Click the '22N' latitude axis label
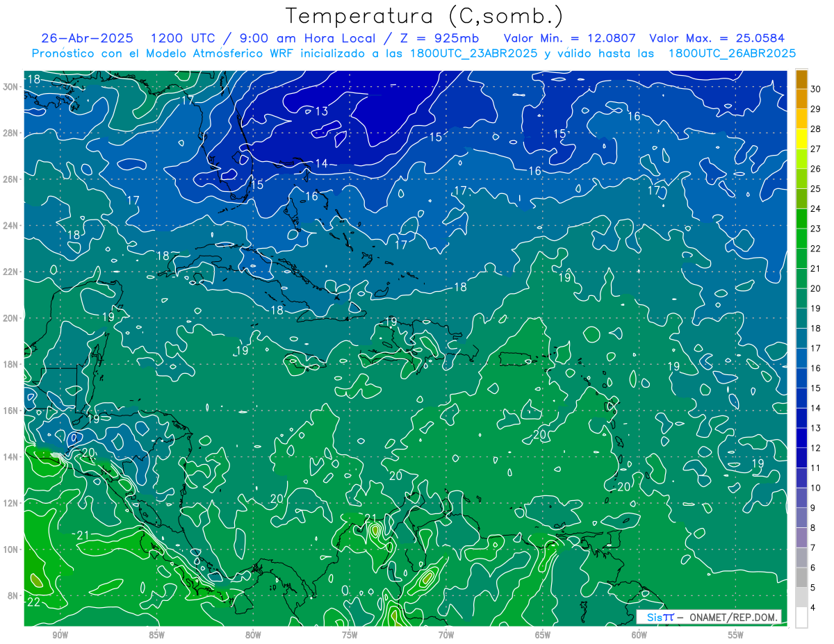834x644 pixels. [10, 272]
